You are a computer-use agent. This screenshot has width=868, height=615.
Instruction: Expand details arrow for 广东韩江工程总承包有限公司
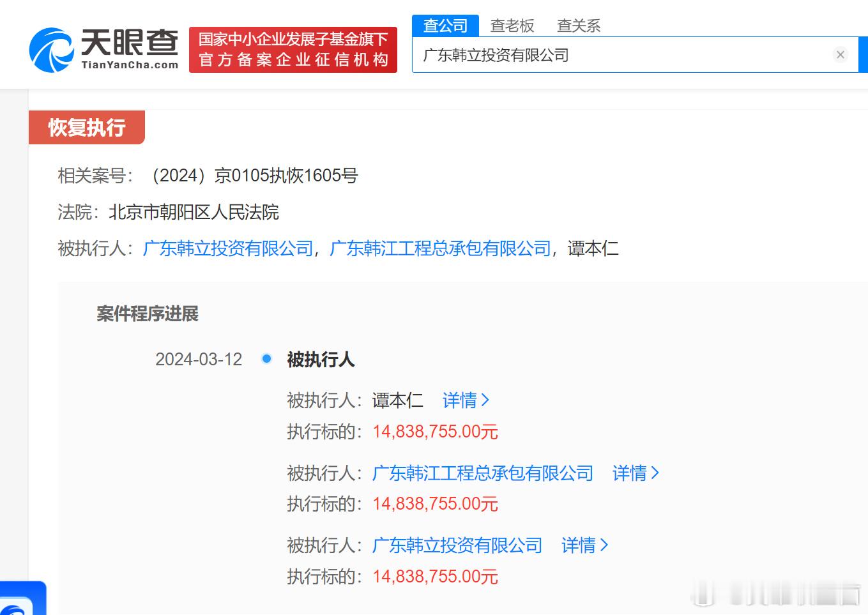655,473
